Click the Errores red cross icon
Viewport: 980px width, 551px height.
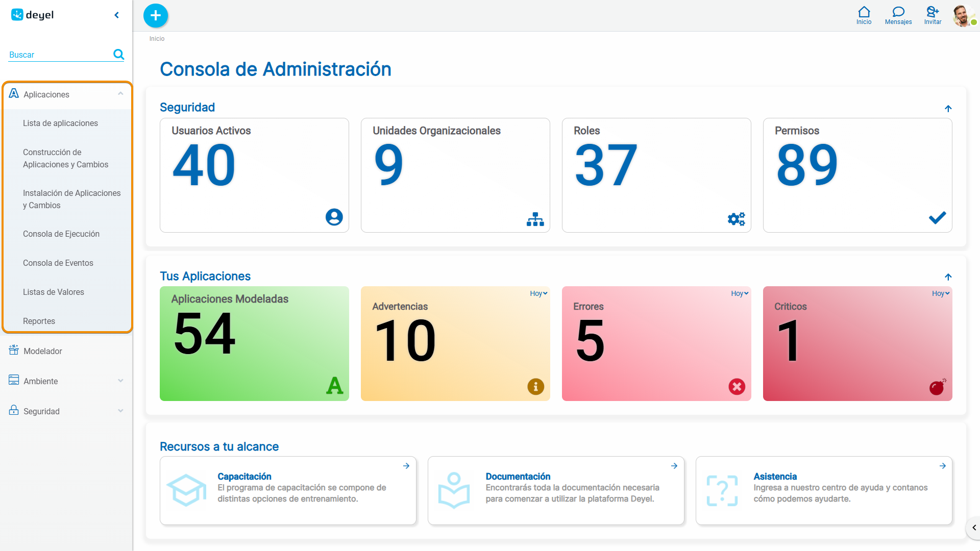(737, 387)
